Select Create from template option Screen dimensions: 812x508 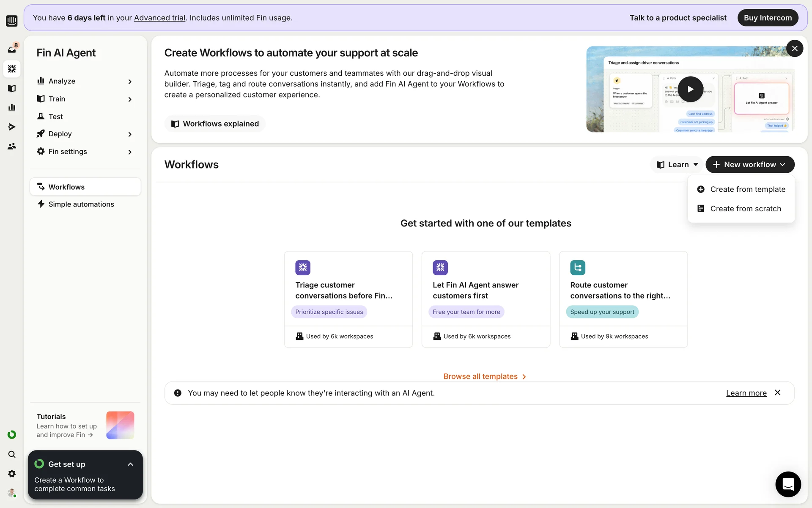[747, 189]
